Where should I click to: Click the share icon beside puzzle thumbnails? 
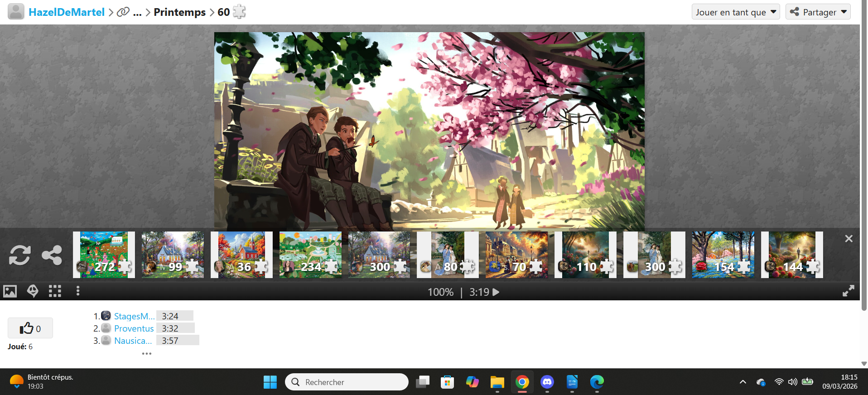(52, 255)
